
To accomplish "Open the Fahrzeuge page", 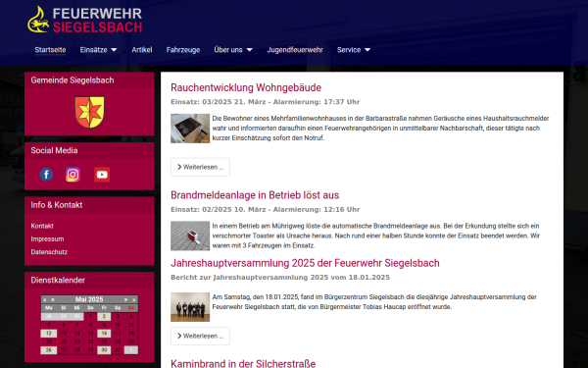I will click(x=183, y=50).
